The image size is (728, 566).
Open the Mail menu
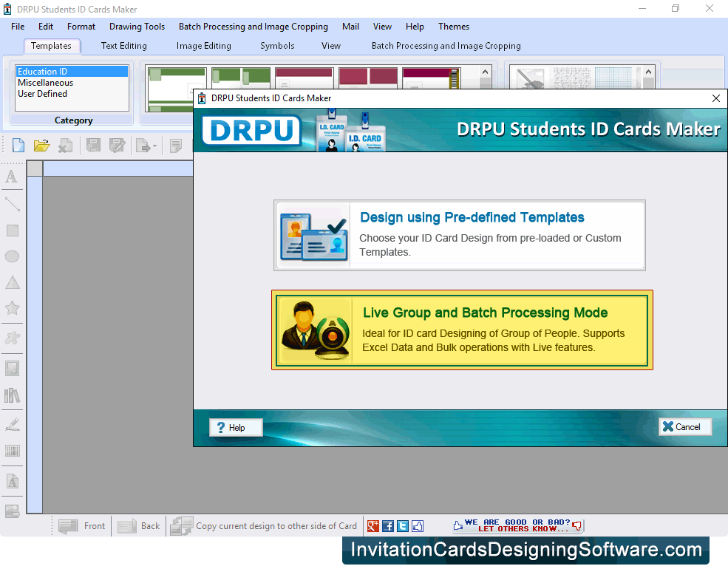pyautogui.click(x=350, y=27)
